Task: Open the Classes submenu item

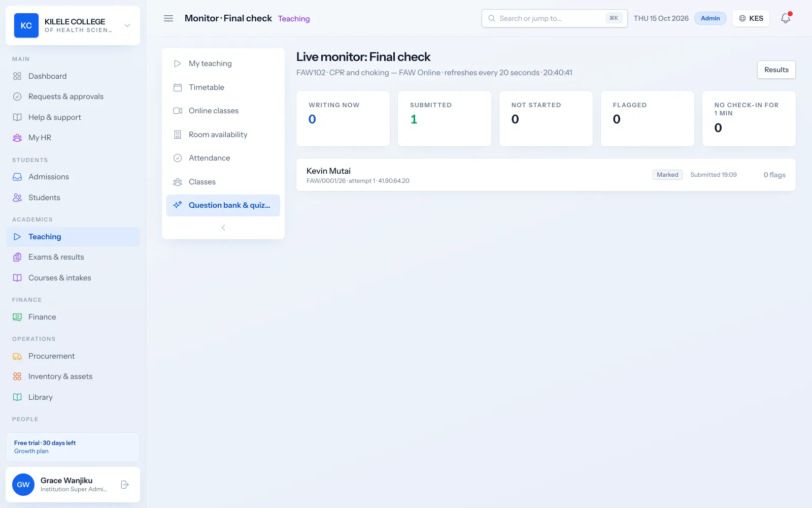Action: click(x=223, y=182)
